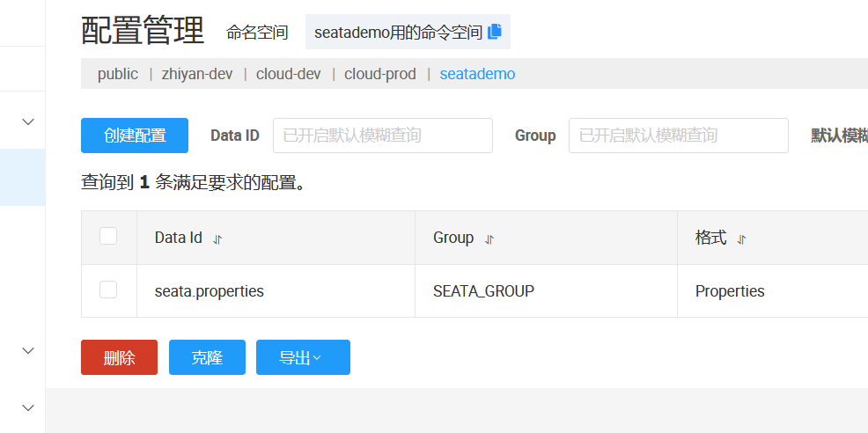Tick the select-all checkbox in table header

[x=108, y=236]
